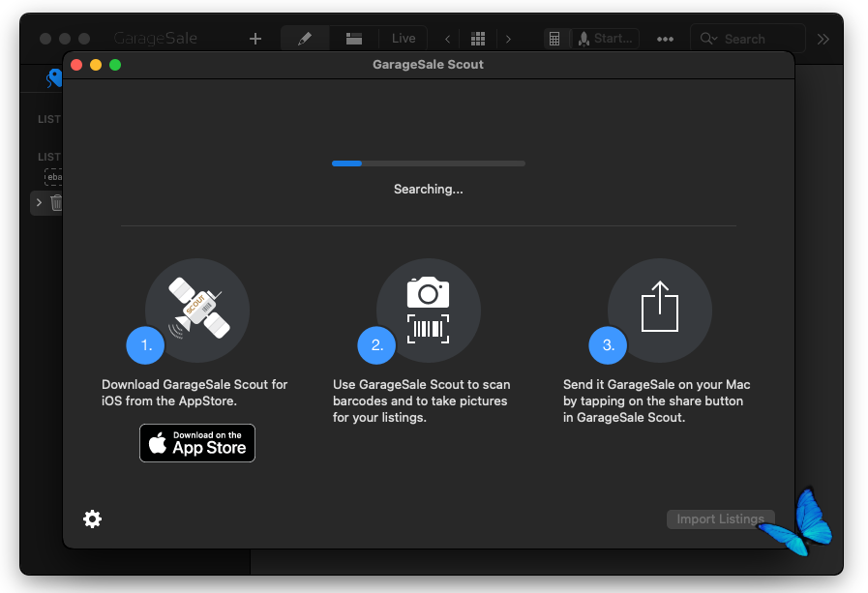Click the camera and barcode scan icon
Screen dimensions: 868x593
pos(429,310)
